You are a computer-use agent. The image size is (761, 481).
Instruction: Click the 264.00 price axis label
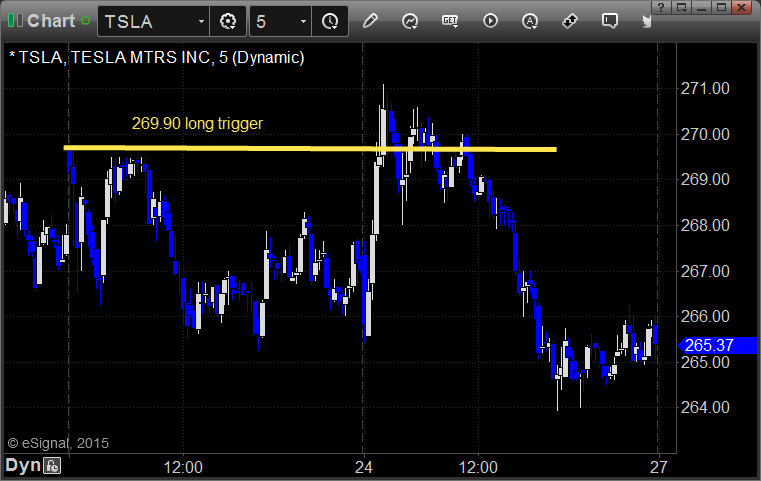click(x=705, y=407)
